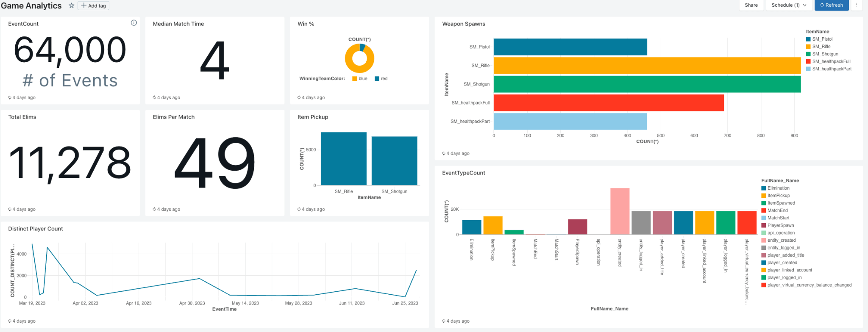This screenshot has height=332, width=868.
Task: Open the Share dialog
Action: pos(751,5)
